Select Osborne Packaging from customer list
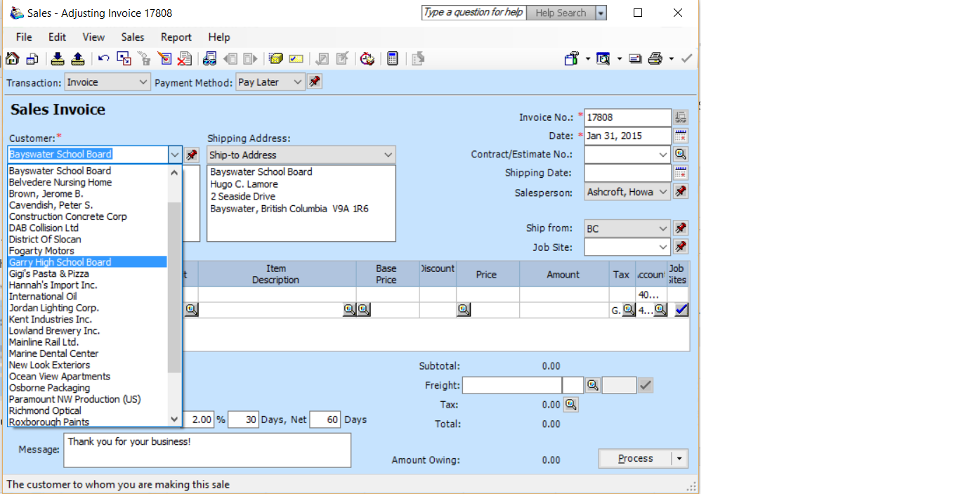The image size is (980, 494). point(88,388)
